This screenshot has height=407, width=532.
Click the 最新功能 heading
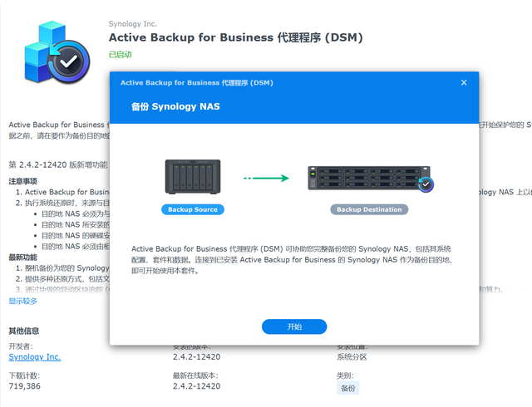22,257
